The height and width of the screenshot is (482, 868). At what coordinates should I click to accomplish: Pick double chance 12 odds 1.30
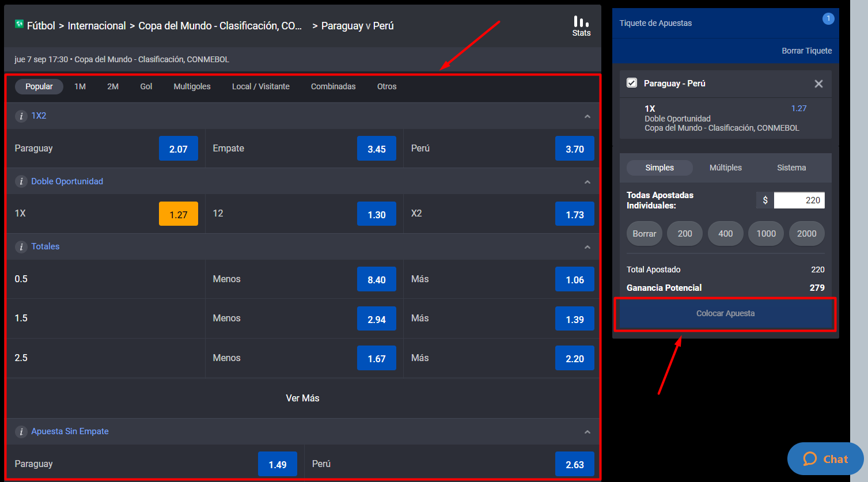click(377, 214)
